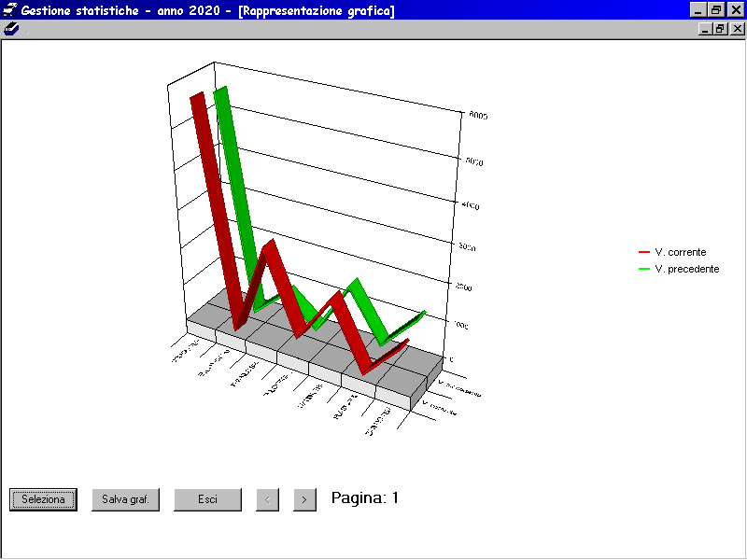Screen dimensions: 747x560
Task: Click the 'Pagina: 1' page indicator
Action: [x=365, y=498]
